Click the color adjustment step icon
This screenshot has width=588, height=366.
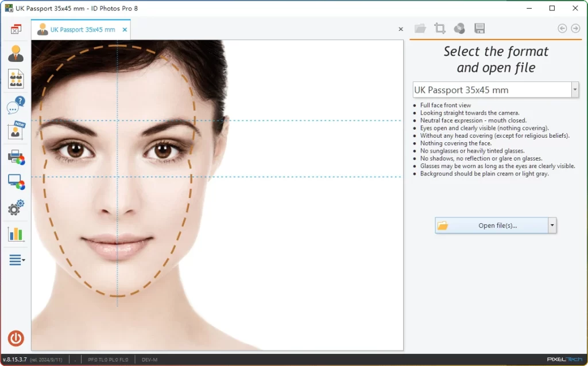coord(459,29)
